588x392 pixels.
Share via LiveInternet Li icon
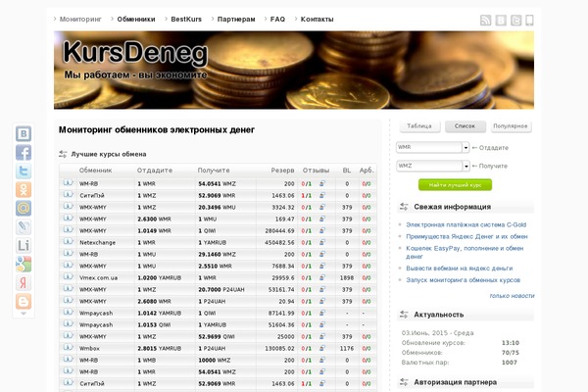[24, 245]
